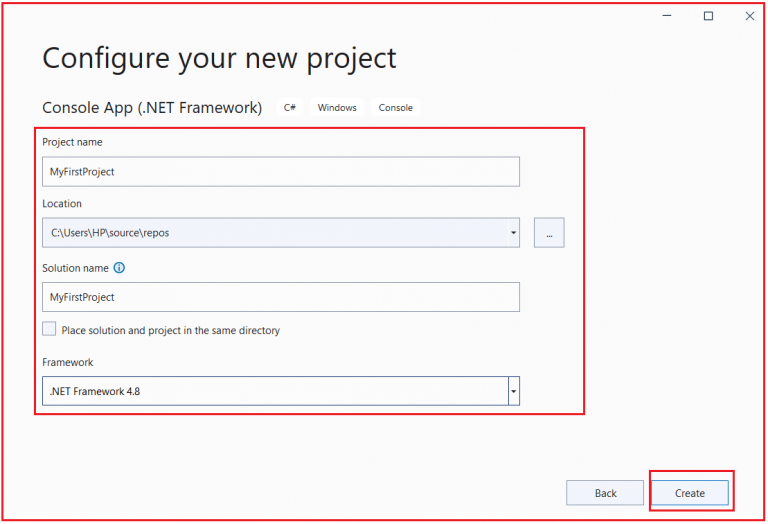Click into the Location path field
The width and height of the screenshot is (768, 524).
275,233
